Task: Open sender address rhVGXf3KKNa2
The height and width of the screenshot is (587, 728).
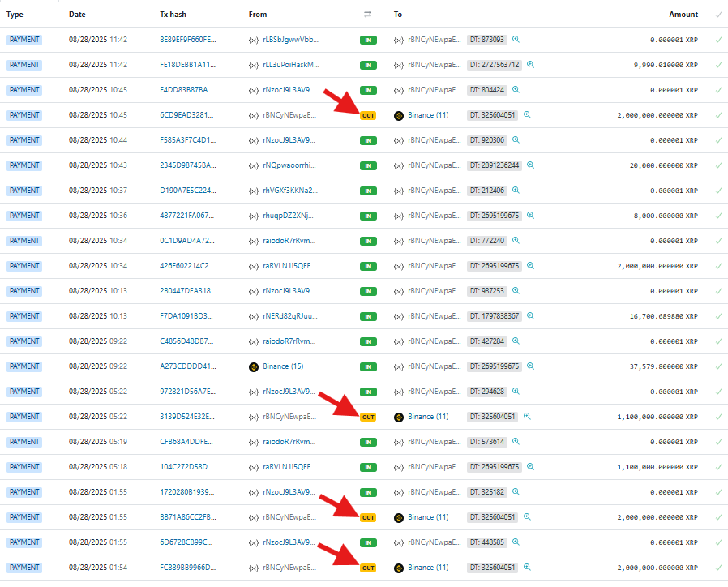Action: point(290,190)
